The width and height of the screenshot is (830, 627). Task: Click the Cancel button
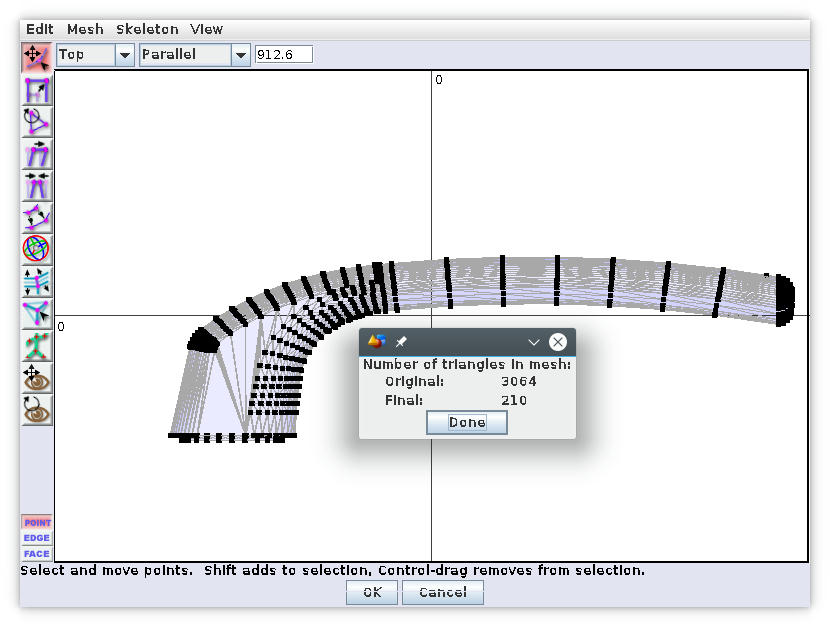[x=443, y=592]
